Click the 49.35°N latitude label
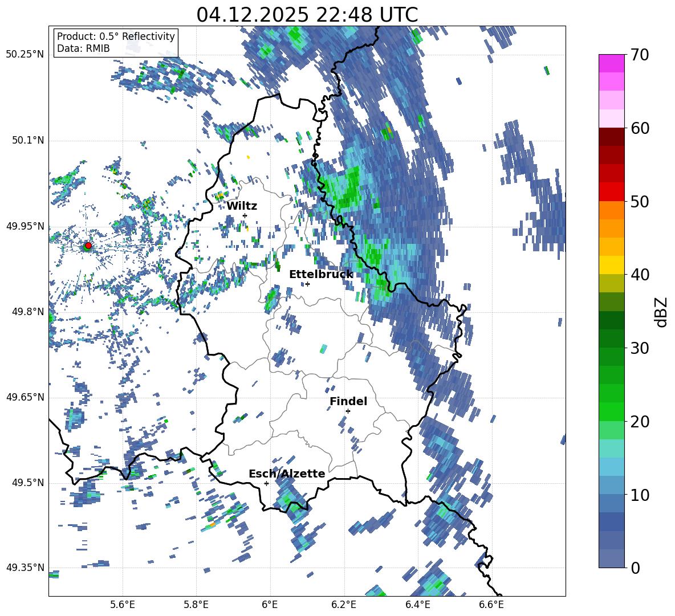 [x=25, y=568]
